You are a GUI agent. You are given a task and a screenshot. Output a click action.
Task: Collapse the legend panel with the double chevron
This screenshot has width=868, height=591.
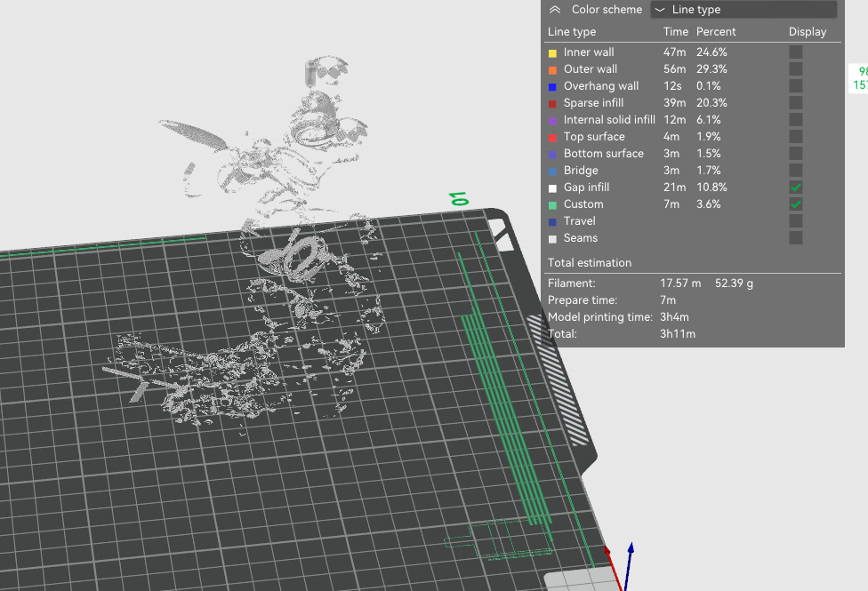554,9
